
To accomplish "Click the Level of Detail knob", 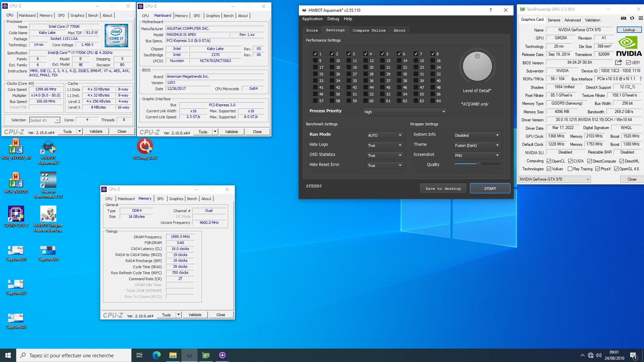I will pos(477,66).
